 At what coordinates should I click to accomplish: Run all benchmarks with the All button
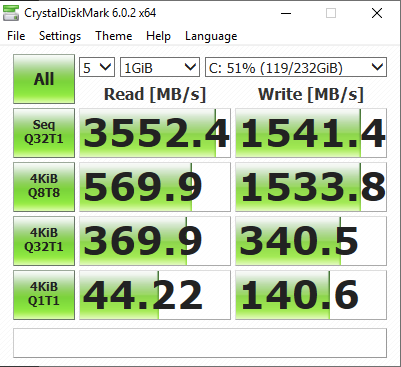(44, 79)
